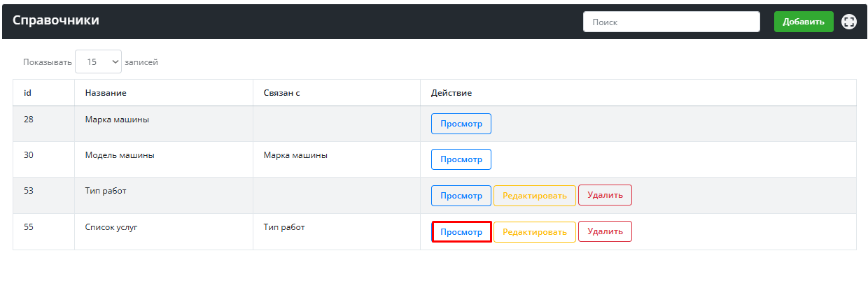Image resolution: width=868 pixels, height=281 pixels.
Task: Edit the Тип работ entry (id 53)
Action: tap(534, 196)
